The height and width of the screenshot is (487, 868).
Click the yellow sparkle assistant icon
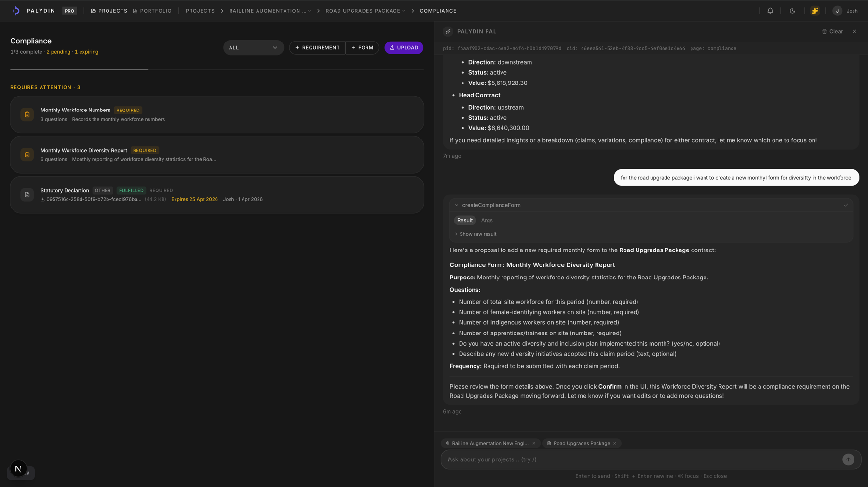tap(815, 11)
